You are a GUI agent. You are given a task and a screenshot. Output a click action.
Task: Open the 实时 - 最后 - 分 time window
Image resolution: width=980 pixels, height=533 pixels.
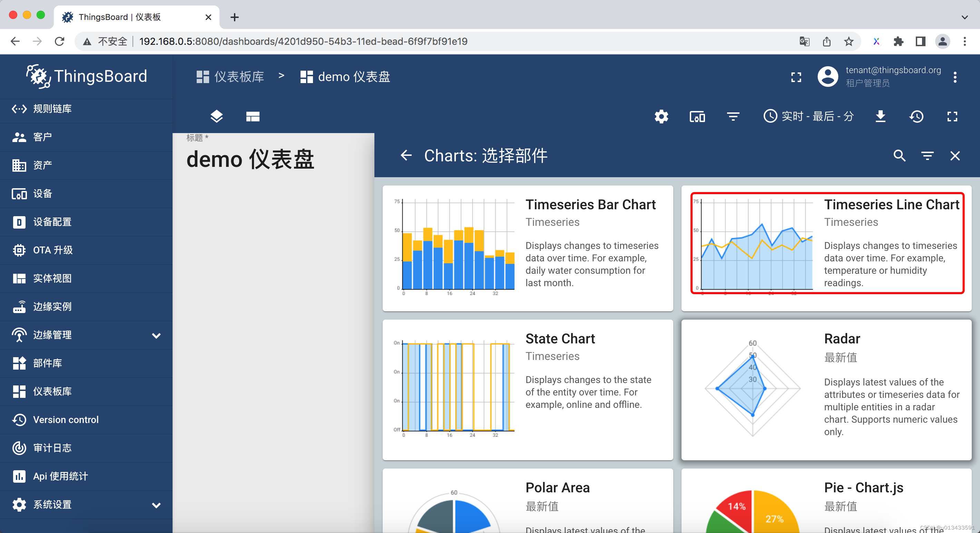pos(808,116)
